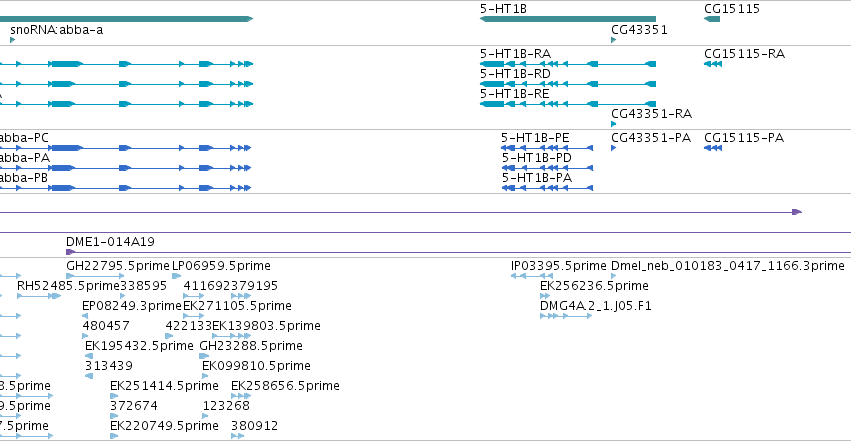Click the CG15115 gene arrow glyph

712,19
